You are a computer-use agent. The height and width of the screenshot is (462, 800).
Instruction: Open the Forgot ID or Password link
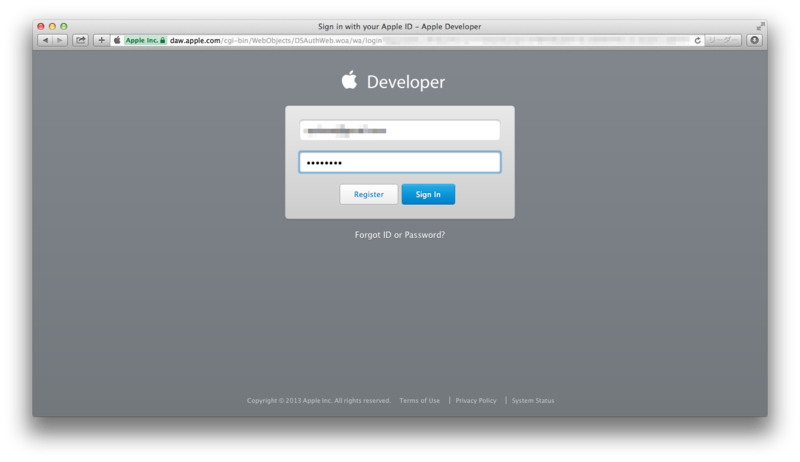pyautogui.click(x=399, y=235)
